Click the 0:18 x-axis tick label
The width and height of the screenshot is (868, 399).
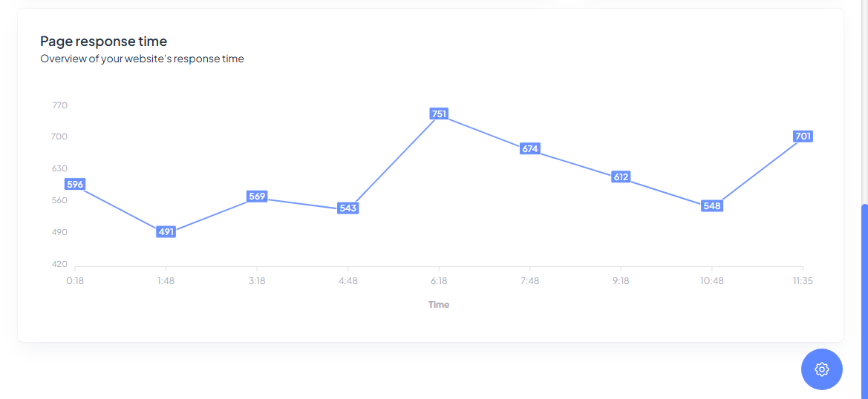75,281
